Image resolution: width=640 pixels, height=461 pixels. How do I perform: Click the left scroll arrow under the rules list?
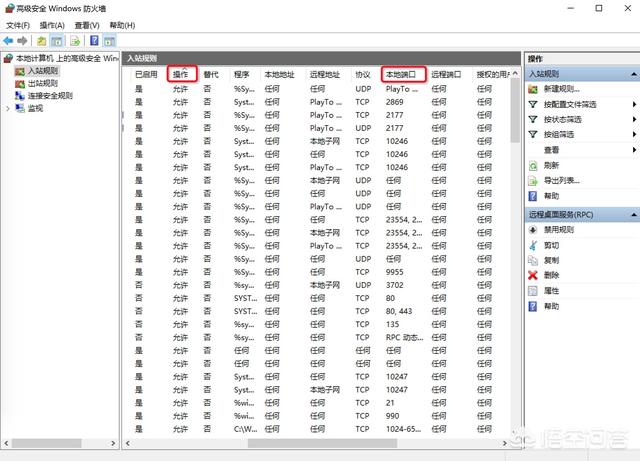[128, 443]
